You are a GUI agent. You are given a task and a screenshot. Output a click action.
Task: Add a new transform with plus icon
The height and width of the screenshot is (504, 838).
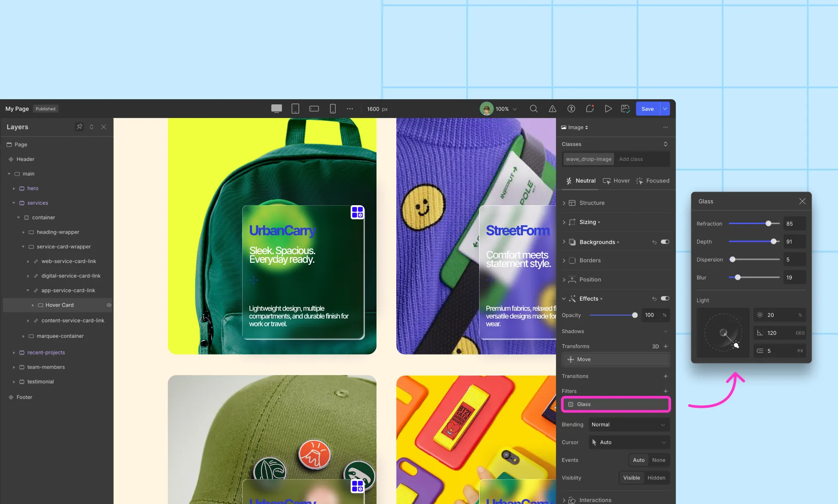coord(666,346)
